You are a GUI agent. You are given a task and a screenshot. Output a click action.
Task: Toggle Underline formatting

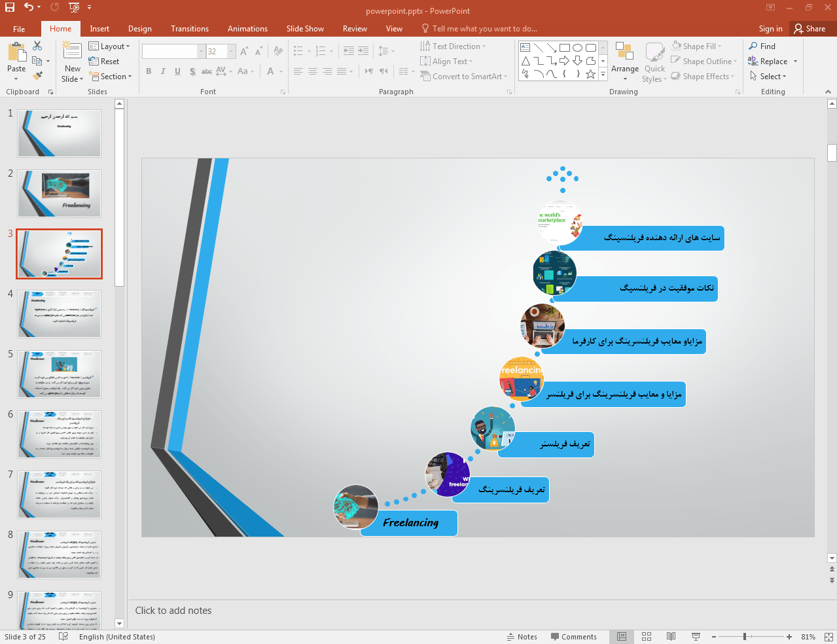click(x=177, y=71)
